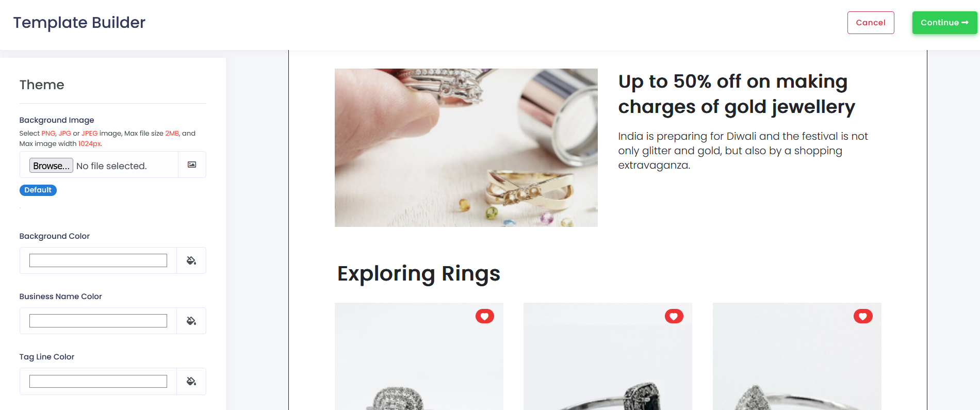Image resolution: width=980 pixels, height=410 pixels.
Task: Open Business Name Color paint bucket picker
Action: coord(191,321)
